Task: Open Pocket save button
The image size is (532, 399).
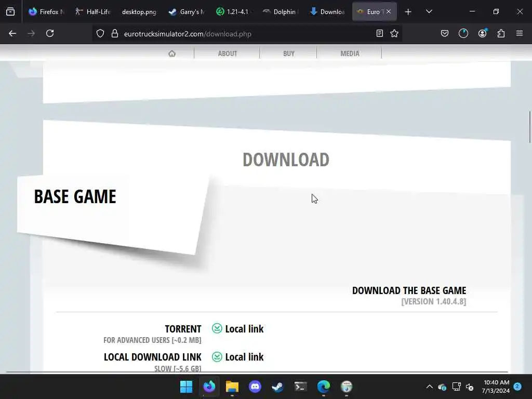Action: 445,34
